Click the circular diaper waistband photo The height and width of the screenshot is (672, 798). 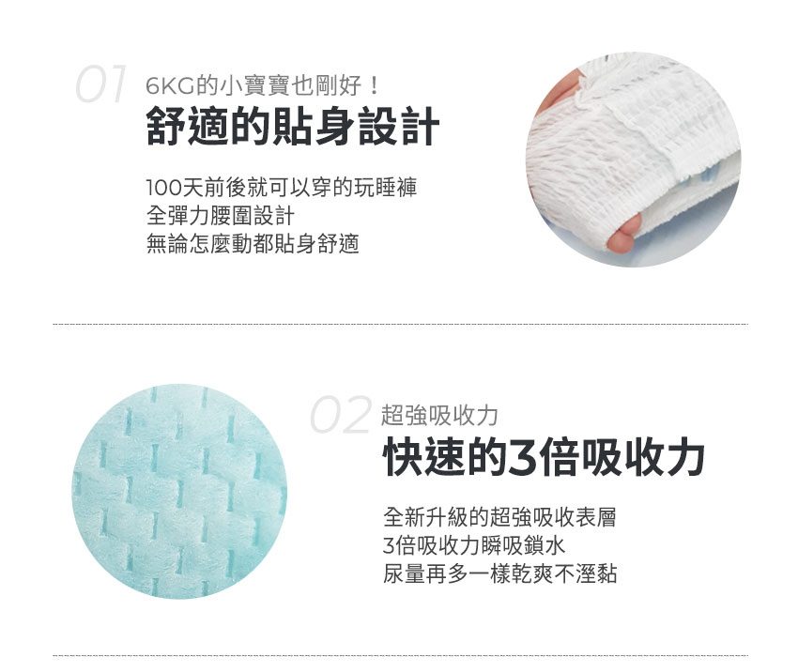633,160
